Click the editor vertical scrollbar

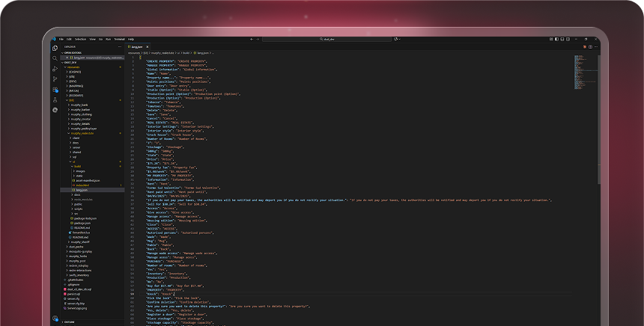pyautogui.click(x=599, y=119)
